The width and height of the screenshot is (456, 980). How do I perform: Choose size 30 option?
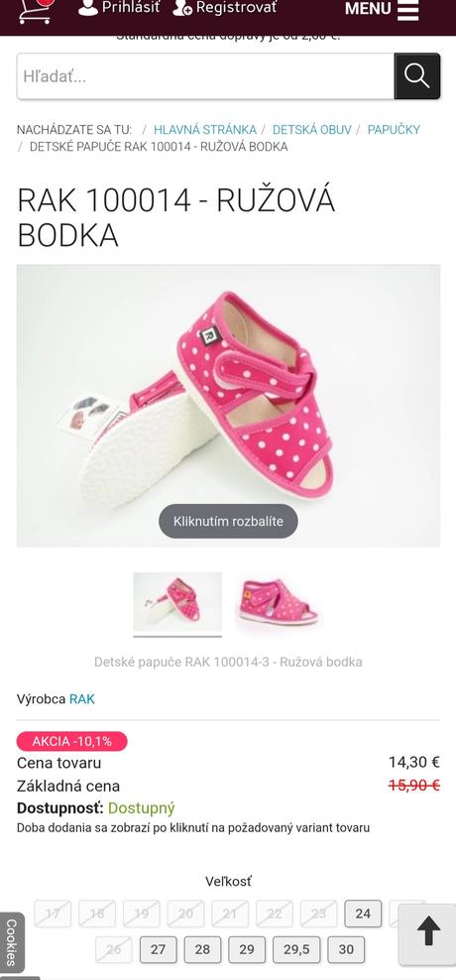pyautogui.click(x=346, y=949)
